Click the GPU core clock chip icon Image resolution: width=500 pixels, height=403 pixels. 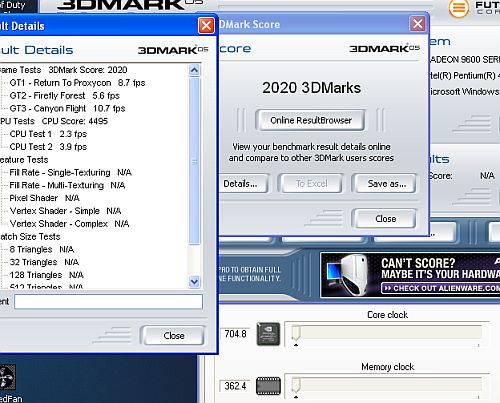(268, 334)
